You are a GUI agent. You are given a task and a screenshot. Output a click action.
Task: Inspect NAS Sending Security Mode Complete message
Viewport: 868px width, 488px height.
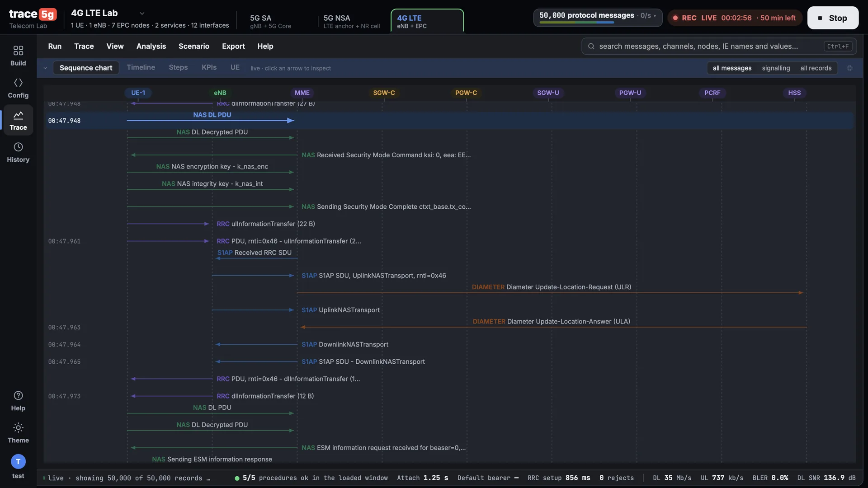[386, 207]
